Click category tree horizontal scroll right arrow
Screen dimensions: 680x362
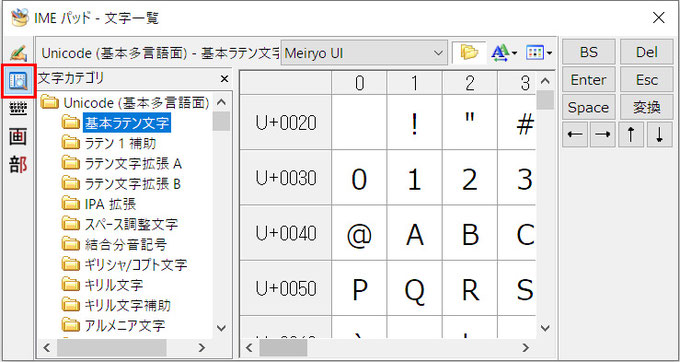202,348
